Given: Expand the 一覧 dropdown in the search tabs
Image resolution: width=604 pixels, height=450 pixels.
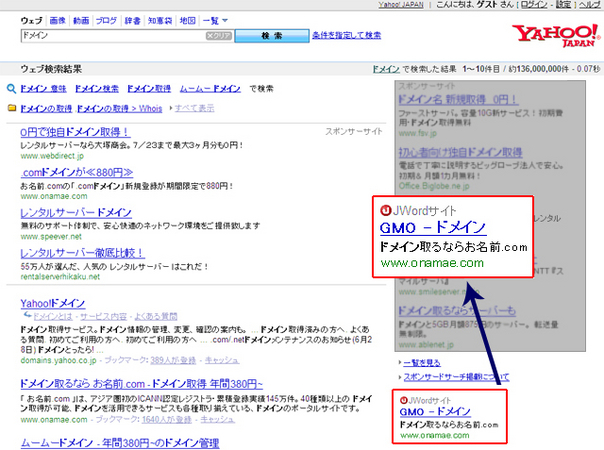Looking at the screenshot, I should [x=213, y=20].
